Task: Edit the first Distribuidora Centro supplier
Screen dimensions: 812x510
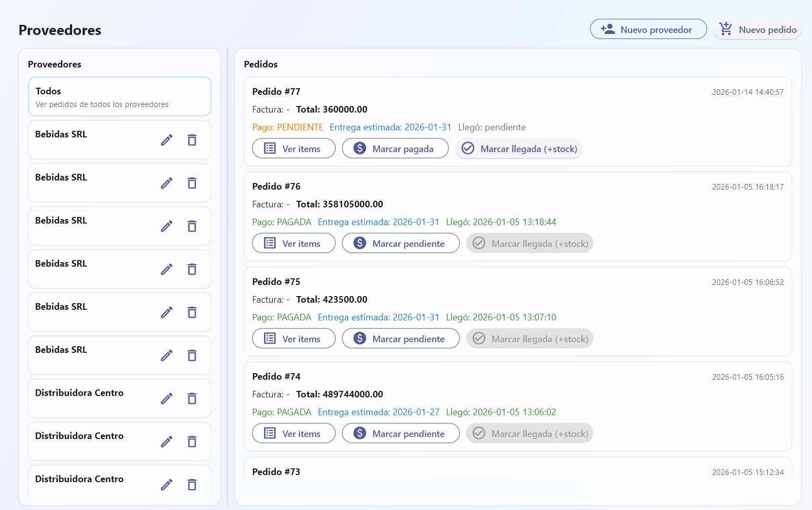Action: (167, 398)
